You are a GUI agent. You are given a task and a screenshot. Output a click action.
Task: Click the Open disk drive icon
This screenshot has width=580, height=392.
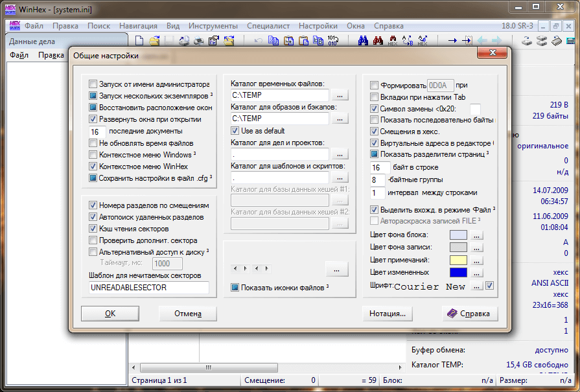point(526,40)
